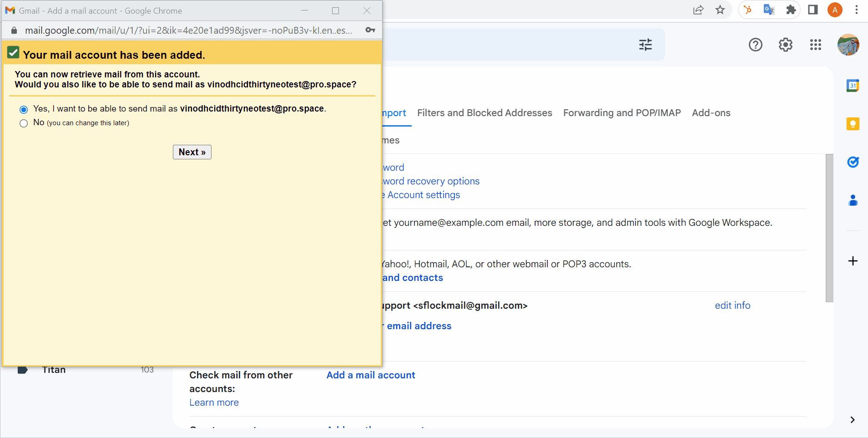Click the Titan label tag icon

[x=22, y=370]
